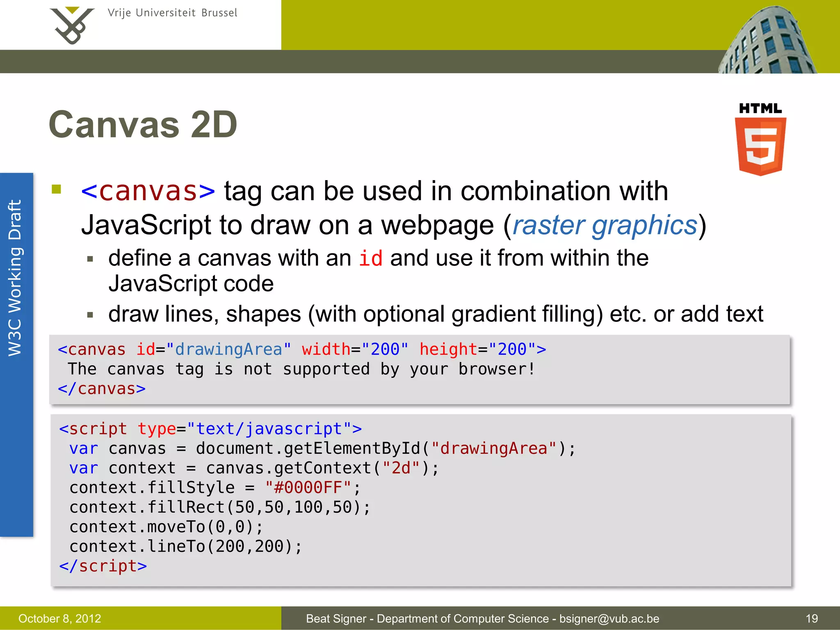840x630 pixels.
Task: Click the 'draw lines, shapes' sub-bullet line
Action: tap(436, 314)
